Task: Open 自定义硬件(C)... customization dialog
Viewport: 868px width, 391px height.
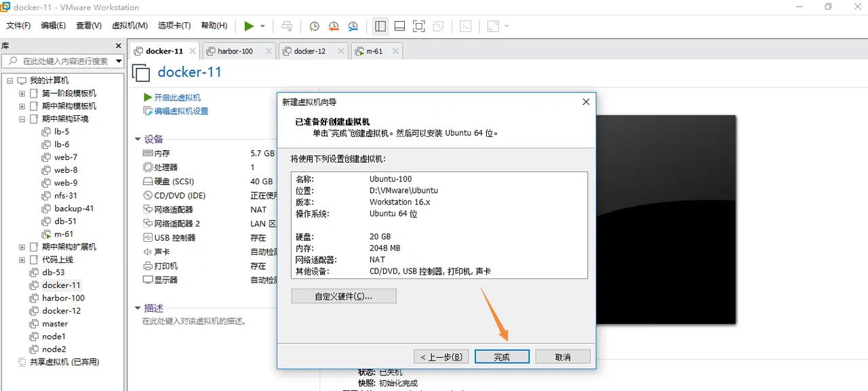Action: [343, 295]
